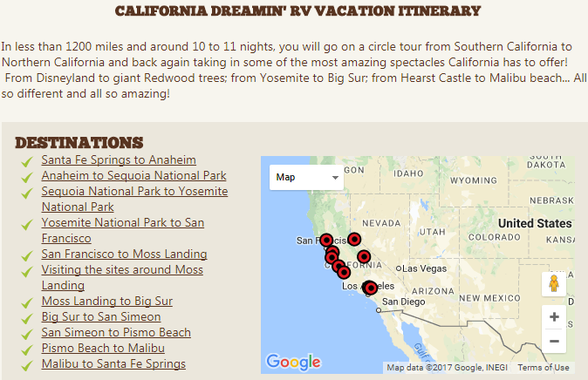
Task: Zoom out the map with minus button
Action: tap(554, 341)
